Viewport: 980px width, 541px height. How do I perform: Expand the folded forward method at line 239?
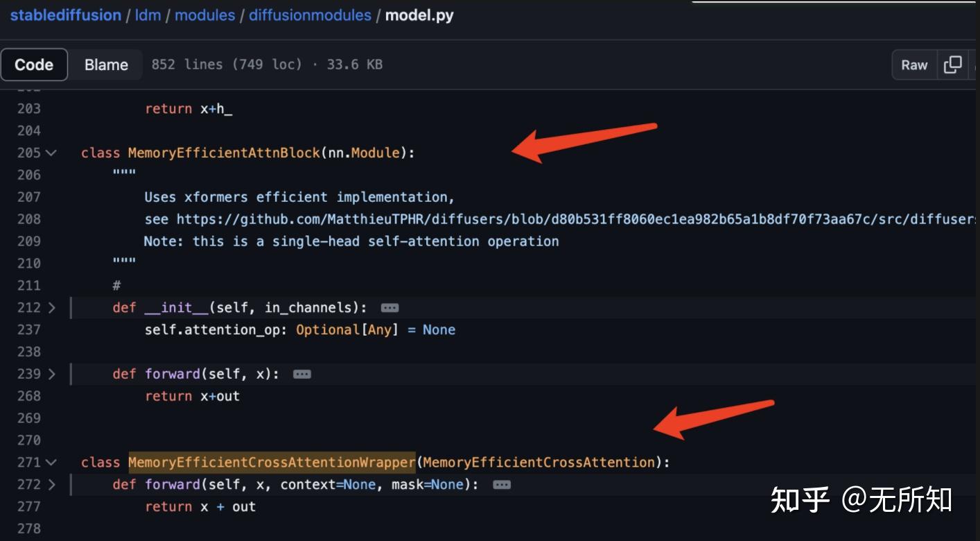point(51,374)
